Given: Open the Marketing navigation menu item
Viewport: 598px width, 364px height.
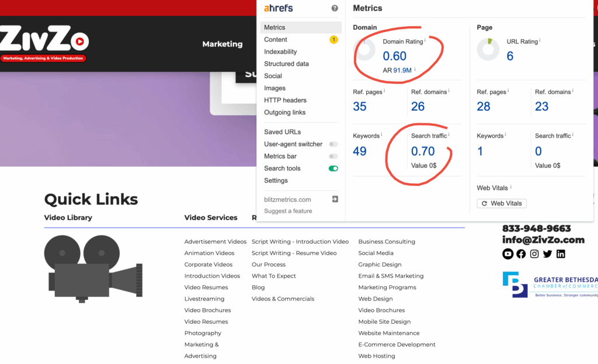Looking at the screenshot, I should 222,44.
